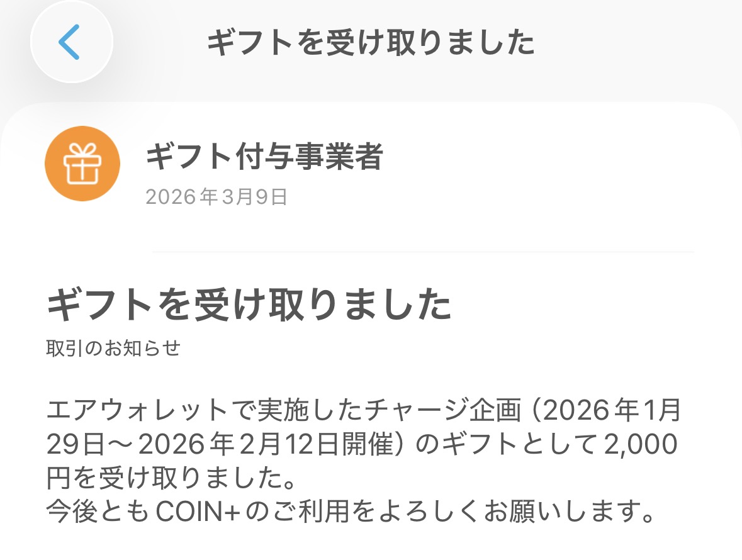This screenshot has width=742, height=560.
Task: Click the orange gift box icon
Action: coord(82,164)
